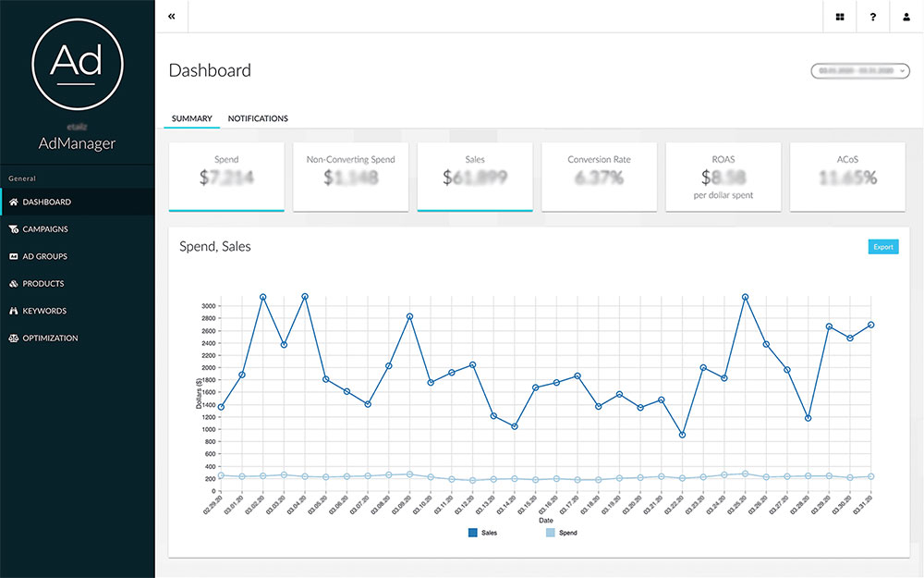The height and width of the screenshot is (578, 924).
Task: Click the AdManager circular Ad logo
Action: [x=78, y=64]
